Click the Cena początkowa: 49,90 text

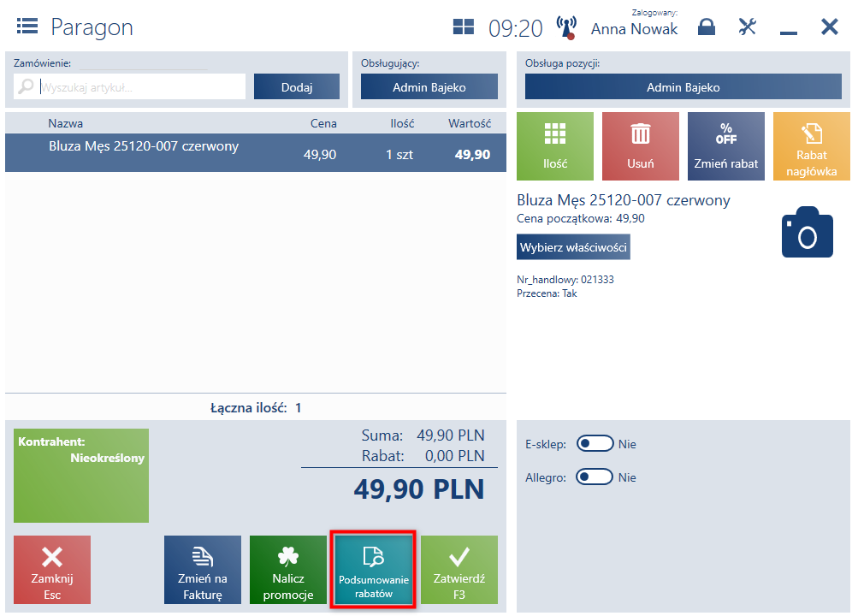pyautogui.click(x=581, y=218)
